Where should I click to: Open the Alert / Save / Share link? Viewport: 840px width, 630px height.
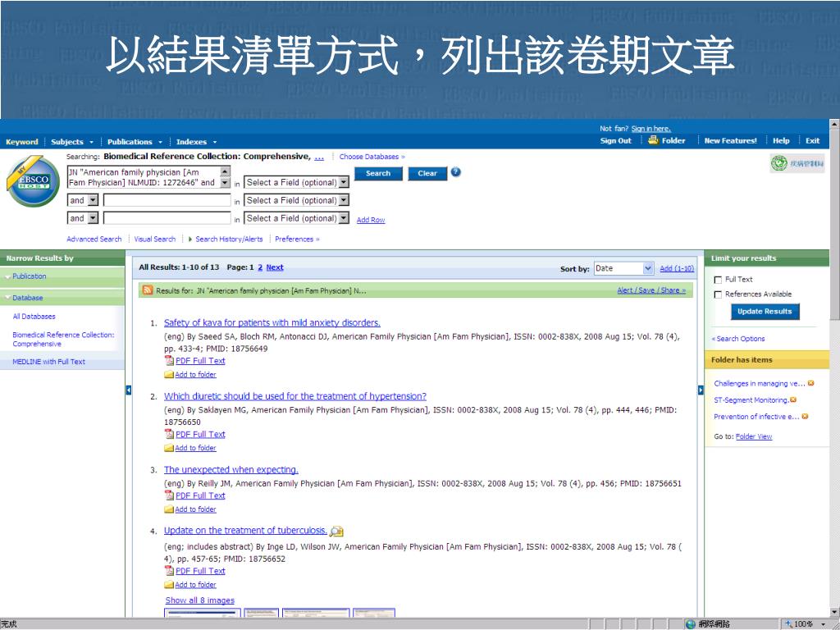(651, 290)
